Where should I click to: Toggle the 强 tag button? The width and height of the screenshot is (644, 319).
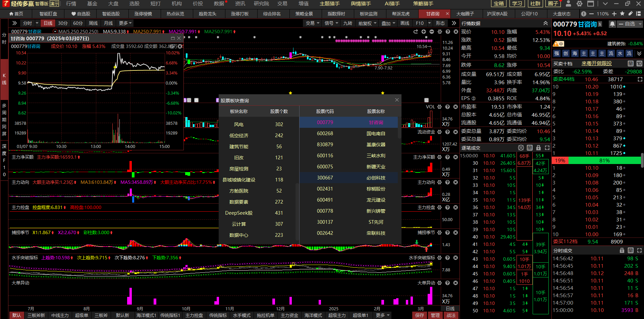pyautogui.click(x=557, y=53)
